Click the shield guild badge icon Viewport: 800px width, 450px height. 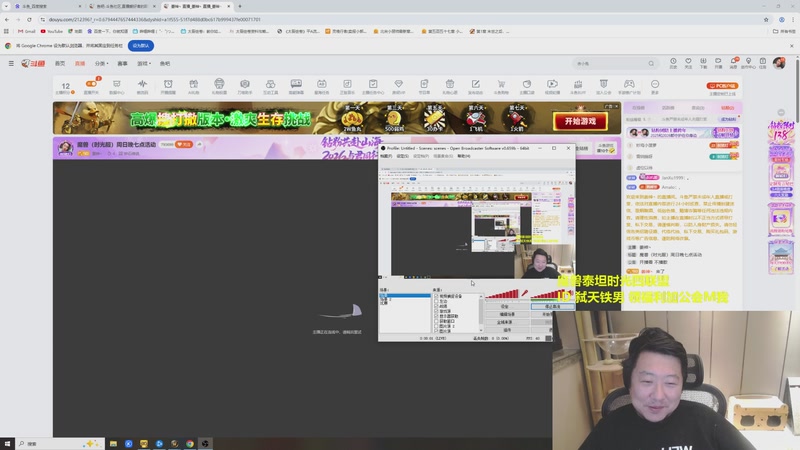tap(604, 84)
